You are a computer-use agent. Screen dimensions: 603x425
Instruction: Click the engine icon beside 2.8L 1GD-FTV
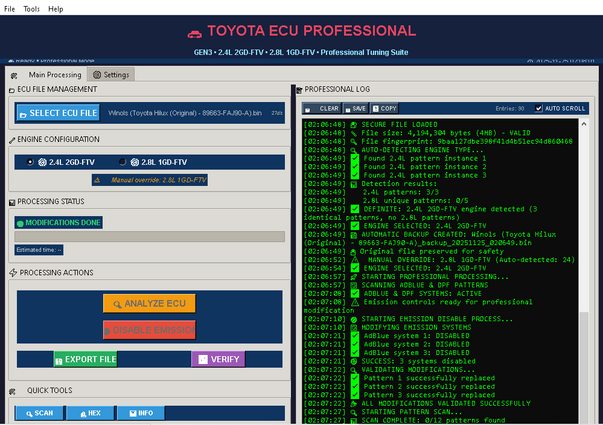tap(135, 162)
